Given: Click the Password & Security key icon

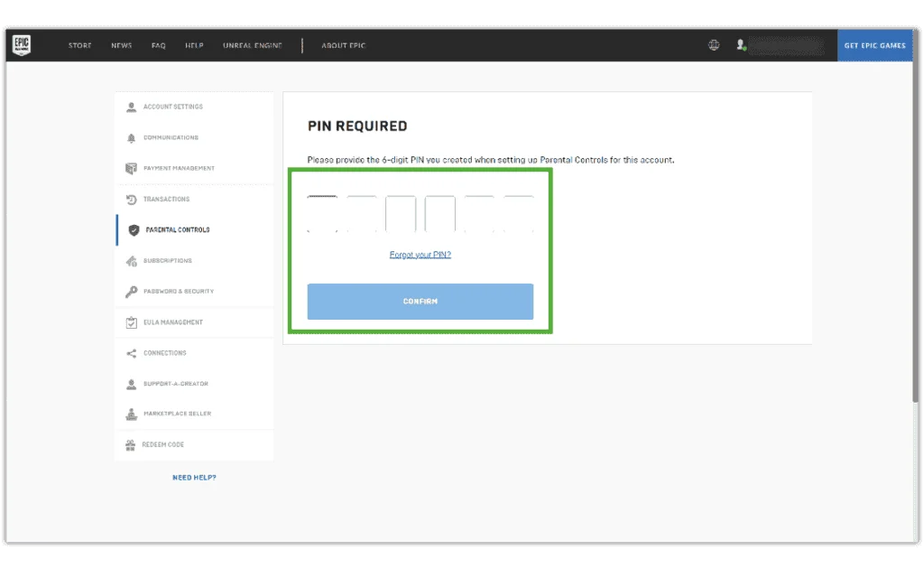Looking at the screenshot, I should click(x=132, y=292).
